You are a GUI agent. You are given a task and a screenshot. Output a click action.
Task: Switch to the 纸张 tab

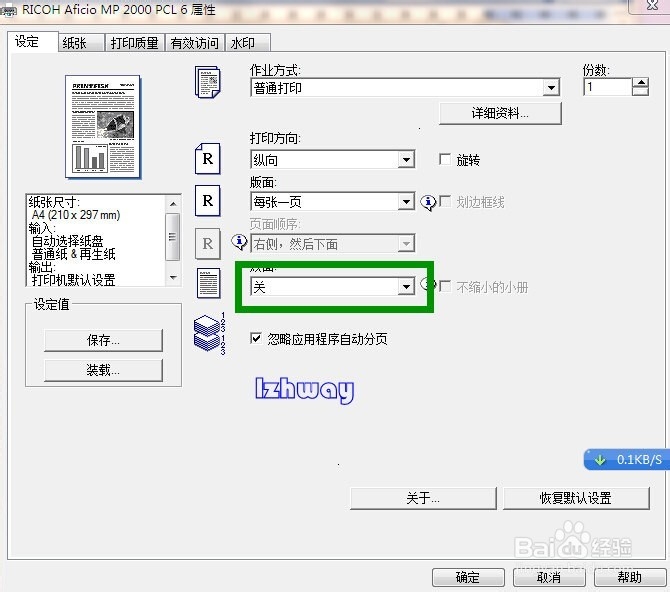(x=81, y=43)
